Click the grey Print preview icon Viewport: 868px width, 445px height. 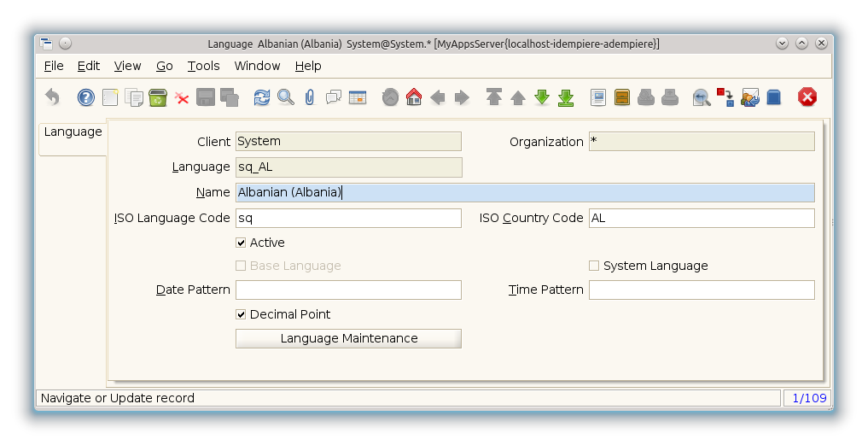(x=646, y=97)
